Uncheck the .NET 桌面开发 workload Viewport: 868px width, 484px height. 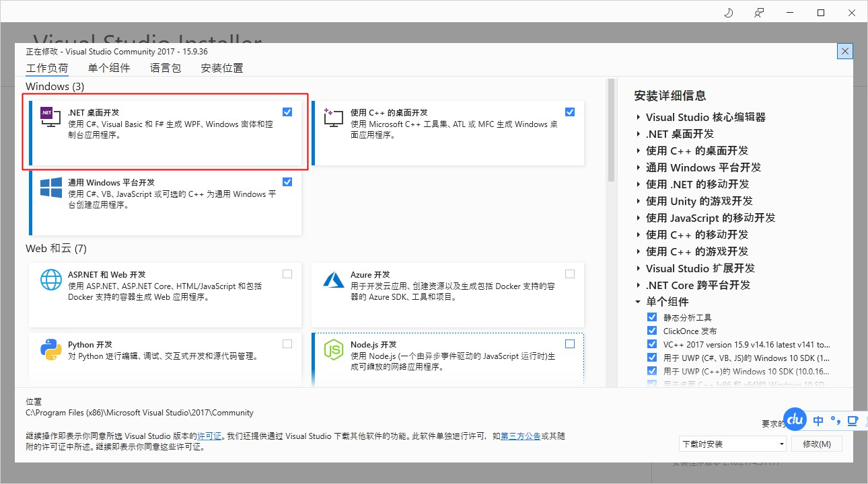point(287,111)
